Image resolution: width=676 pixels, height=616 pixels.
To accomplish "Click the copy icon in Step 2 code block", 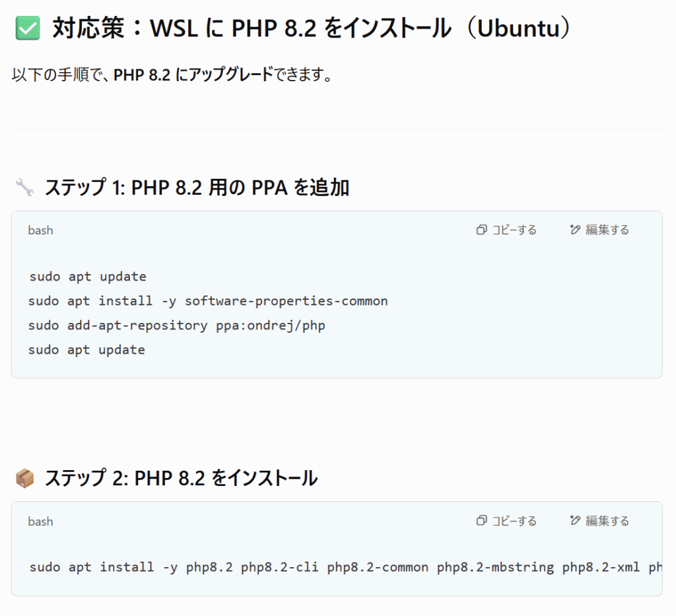I will (481, 521).
